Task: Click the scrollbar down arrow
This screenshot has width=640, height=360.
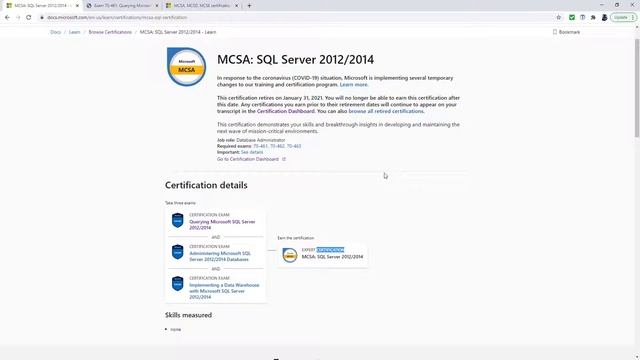Action: click(637, 357)
